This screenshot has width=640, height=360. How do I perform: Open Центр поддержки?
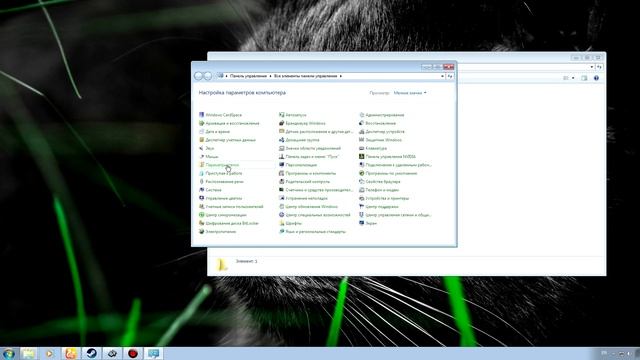[x=379, y=207]
